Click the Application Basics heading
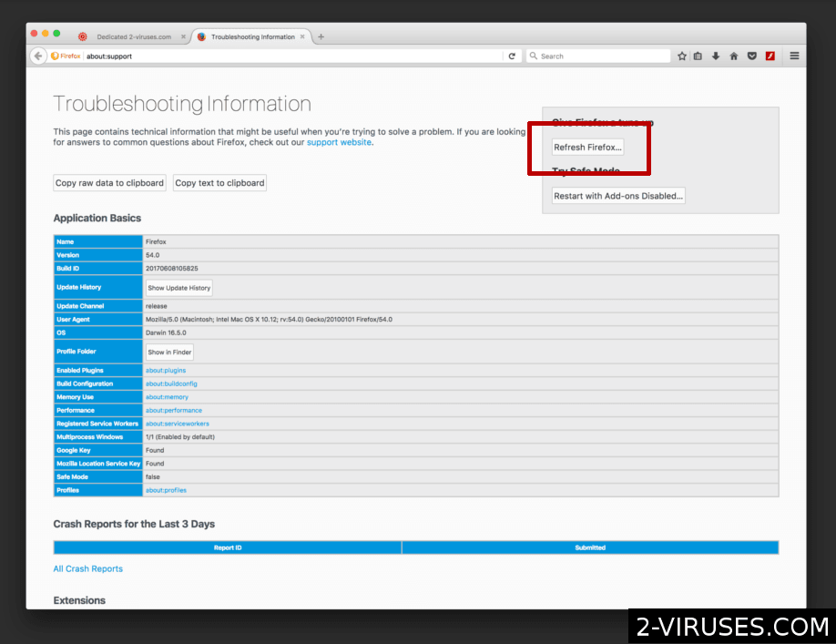Image resolution: width=836 pixels, height=644 pixels. pos(97,218)
